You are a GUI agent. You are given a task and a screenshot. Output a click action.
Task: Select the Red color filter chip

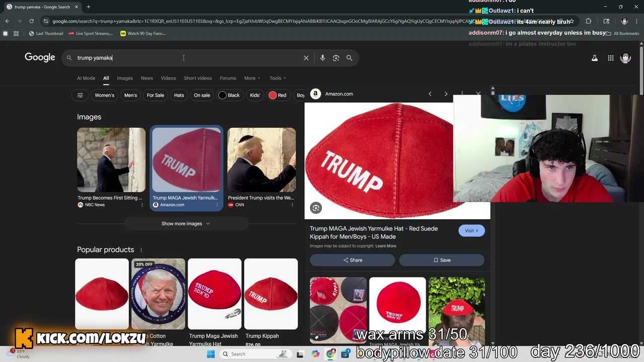(278, 95)
